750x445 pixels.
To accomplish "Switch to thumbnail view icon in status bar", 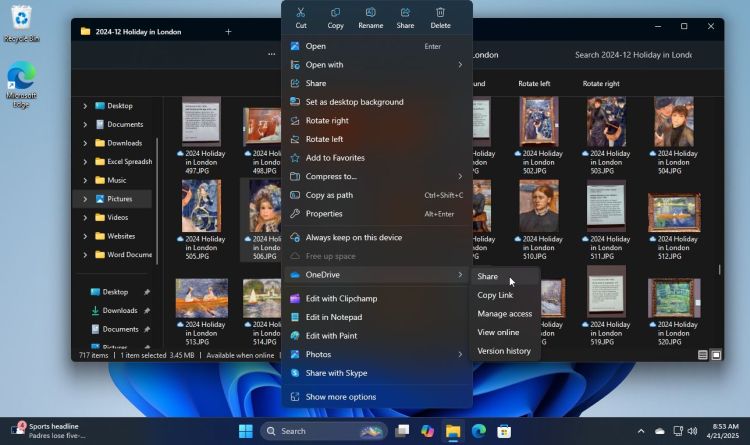I will click(716, 355).
